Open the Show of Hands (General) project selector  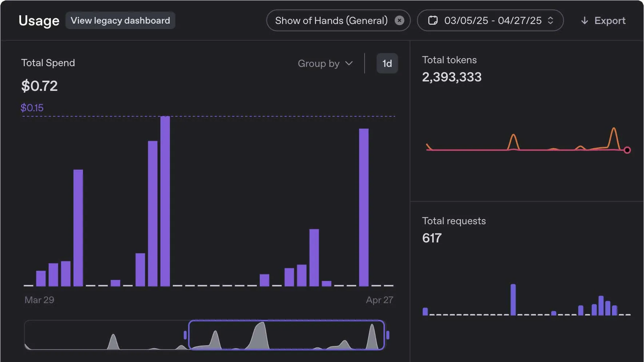point(331,20)
